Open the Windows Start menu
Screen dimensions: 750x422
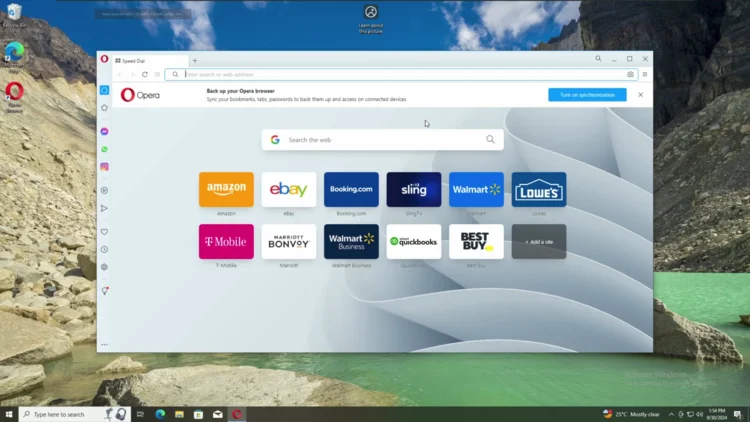pyautogui.click(x=9, y=414)
